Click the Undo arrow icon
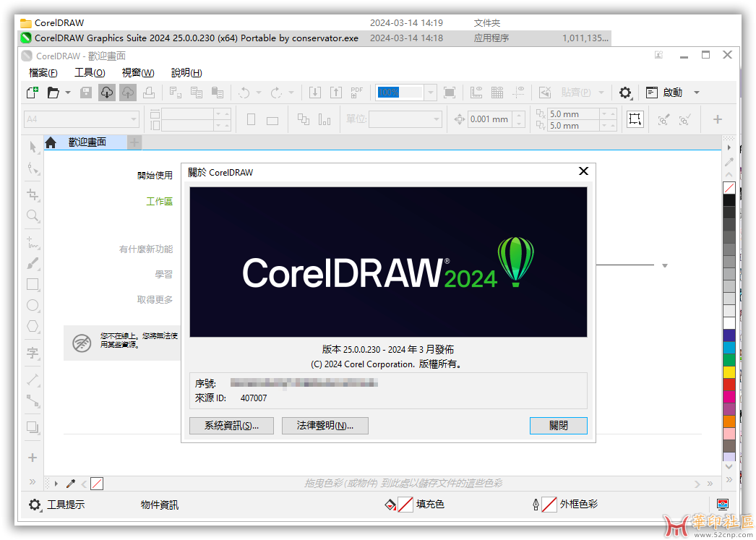The image size is (756, 540). point(244,93)
